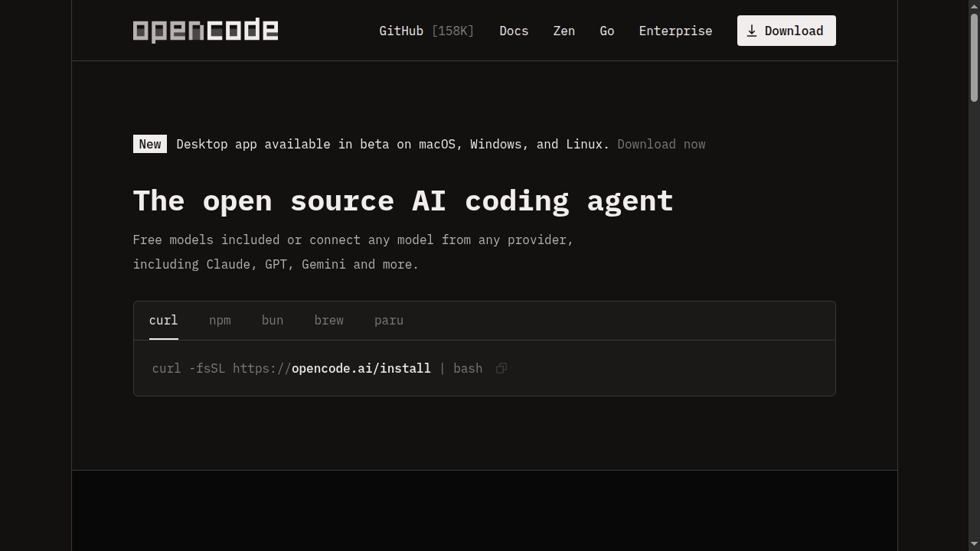Click the opencode.ai/install command text
Image resolution: width=980 pixels, height=551 pixels.
point(361,368)
